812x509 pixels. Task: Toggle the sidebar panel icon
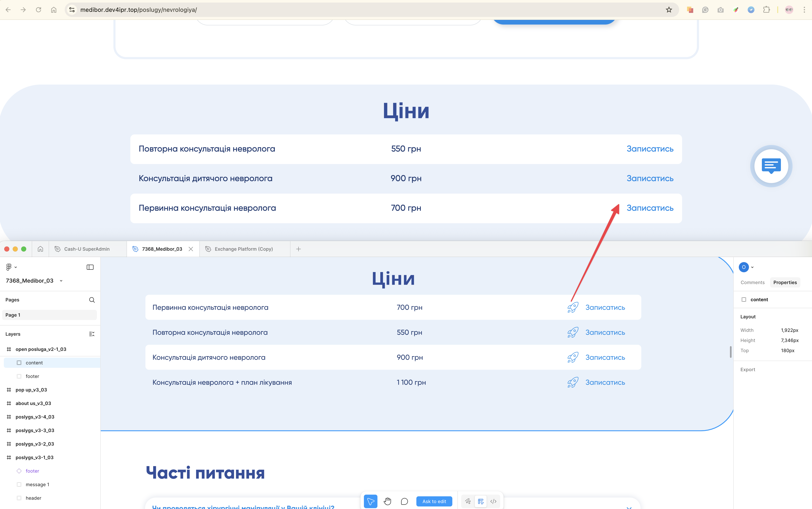[90, 267]
